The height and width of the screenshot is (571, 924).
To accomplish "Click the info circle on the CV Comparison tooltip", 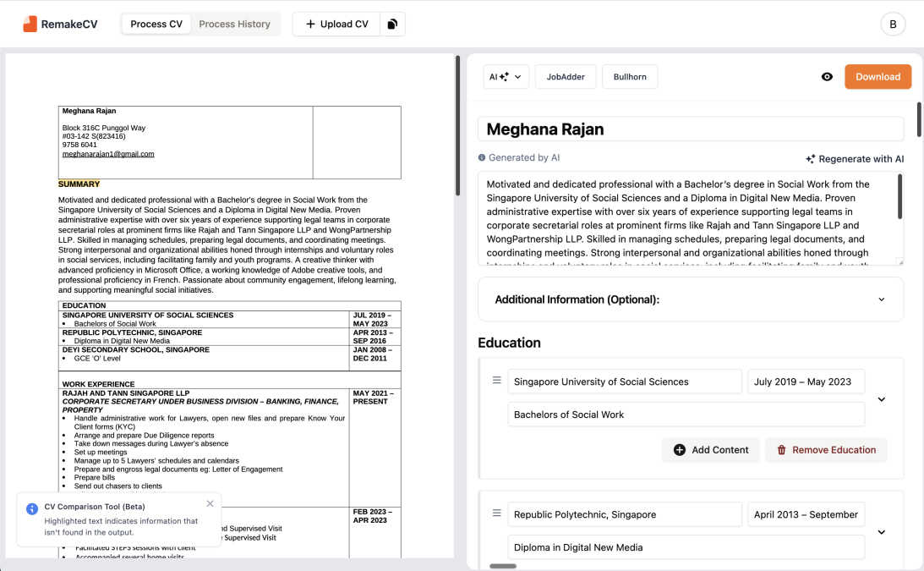I will tap(31, 508).
